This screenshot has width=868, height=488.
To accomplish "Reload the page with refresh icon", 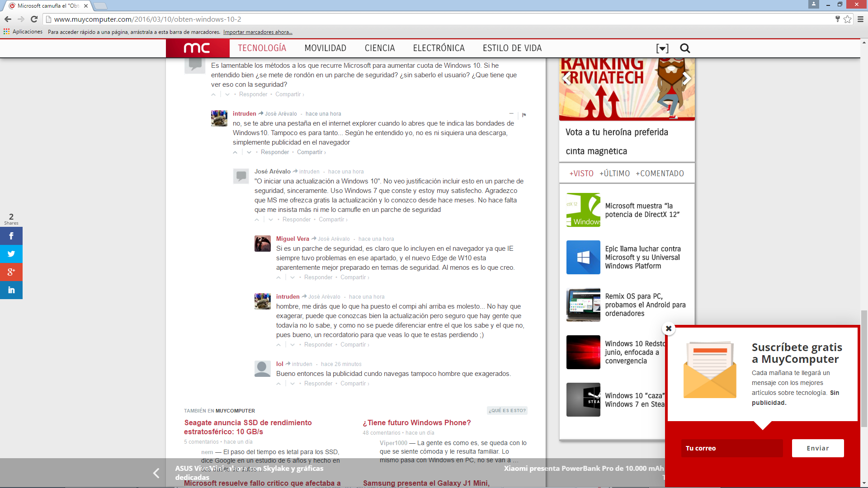I will tap(34, 19).
